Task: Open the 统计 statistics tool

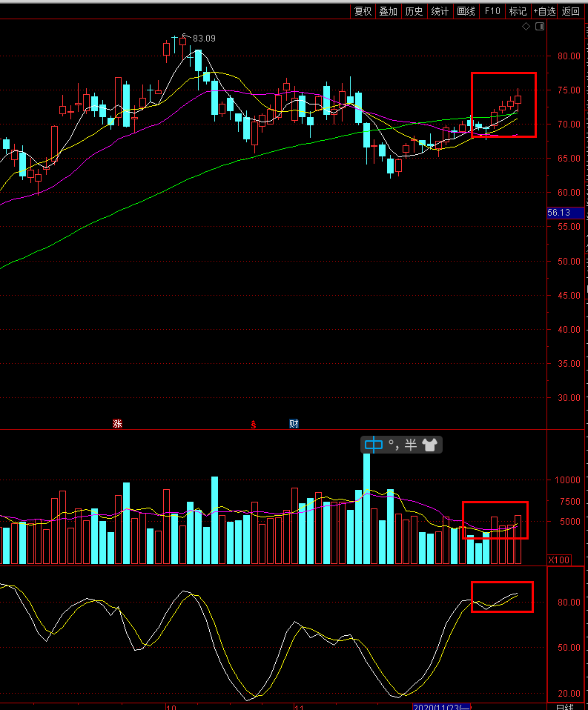Action: [x=440, y=11]
